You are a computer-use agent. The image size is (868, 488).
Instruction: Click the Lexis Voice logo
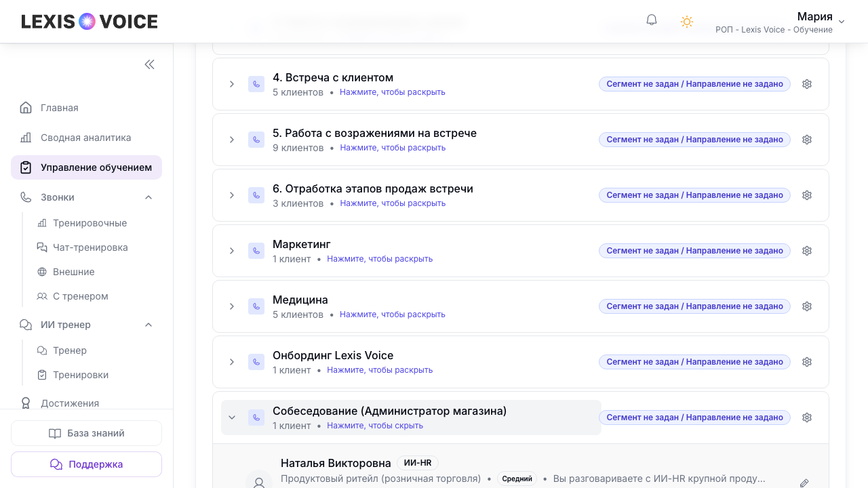pos(90,22)
